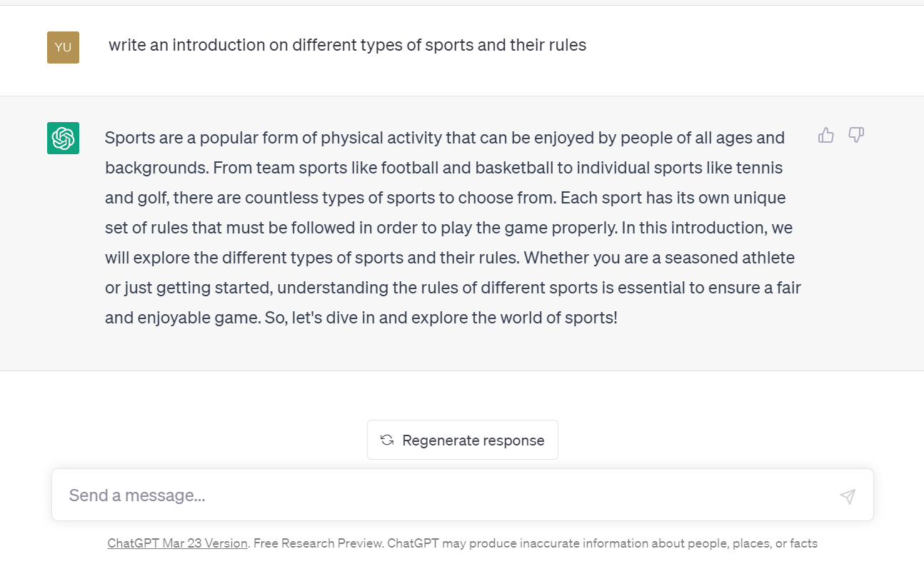This screenshot has height=564, width=924.
Task: Click the line starting 'Sports are a popular form'
Action: tap(445, 138)
